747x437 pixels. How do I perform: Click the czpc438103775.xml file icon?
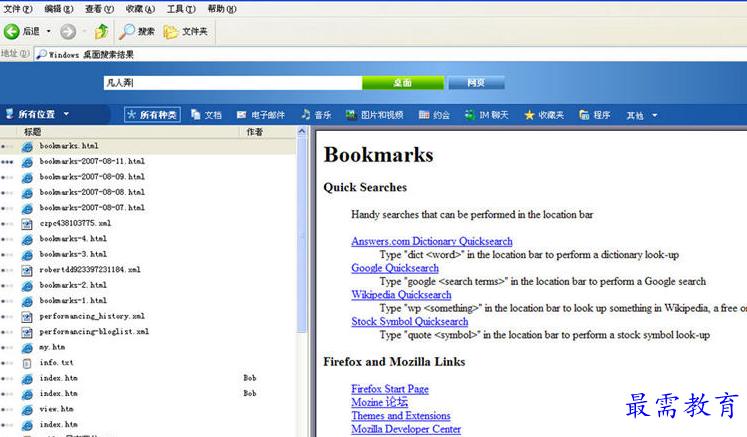tap(28, 224)
